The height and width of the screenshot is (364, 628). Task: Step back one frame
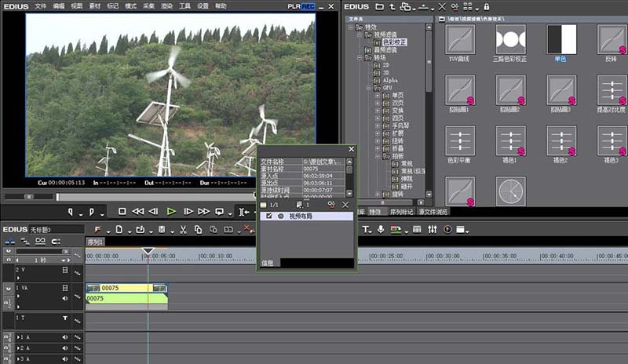point(153,211)
